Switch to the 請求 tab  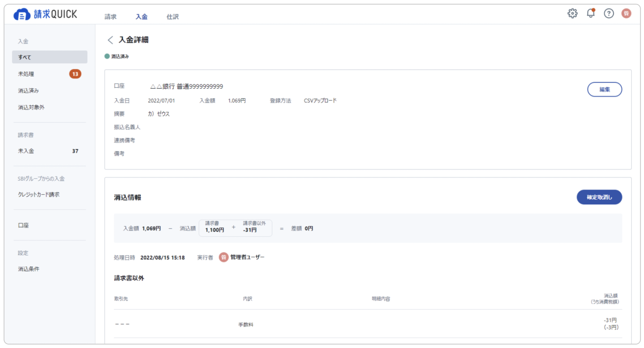pos(110,17)
